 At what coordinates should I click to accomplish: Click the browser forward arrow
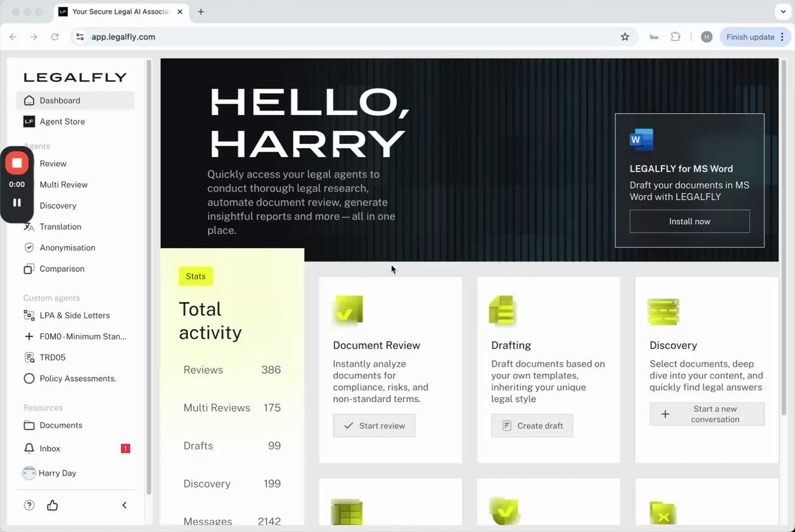pos(34,37)
